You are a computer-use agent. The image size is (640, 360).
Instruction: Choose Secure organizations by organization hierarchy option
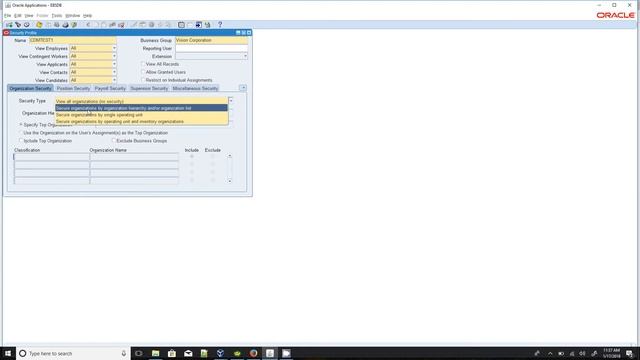[x=141, y=108]
